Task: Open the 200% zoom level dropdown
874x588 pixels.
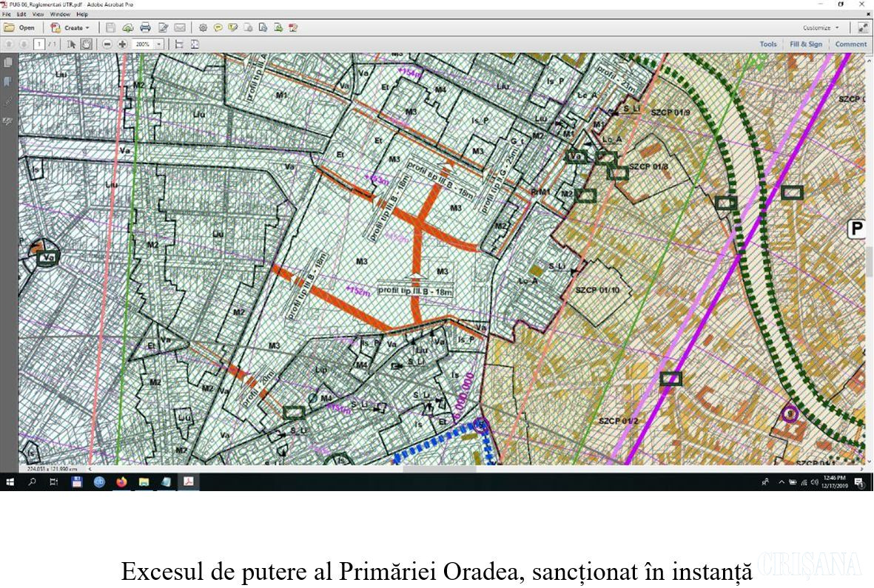Action: pos(159,44)
